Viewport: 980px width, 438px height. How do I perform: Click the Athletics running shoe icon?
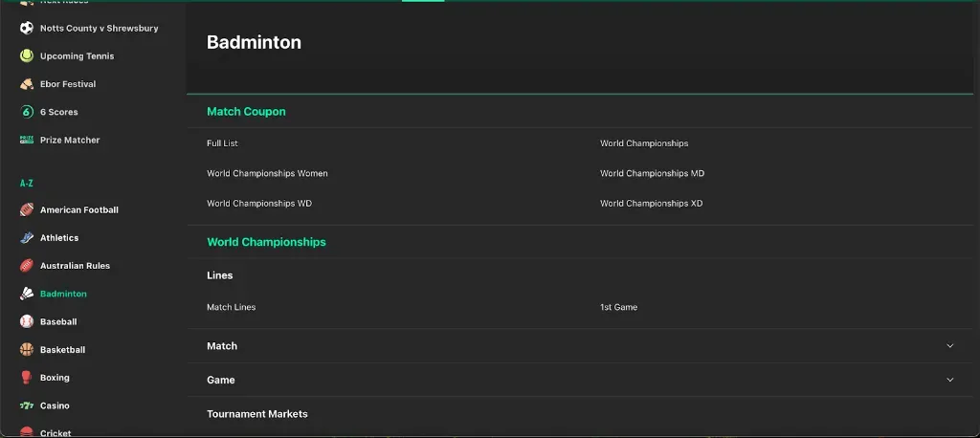[27, 238]
